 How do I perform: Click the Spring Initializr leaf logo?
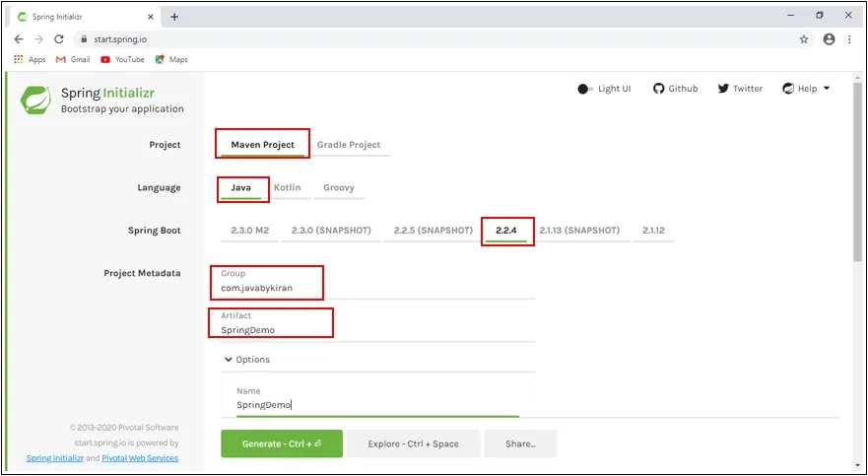pos(36,100)
